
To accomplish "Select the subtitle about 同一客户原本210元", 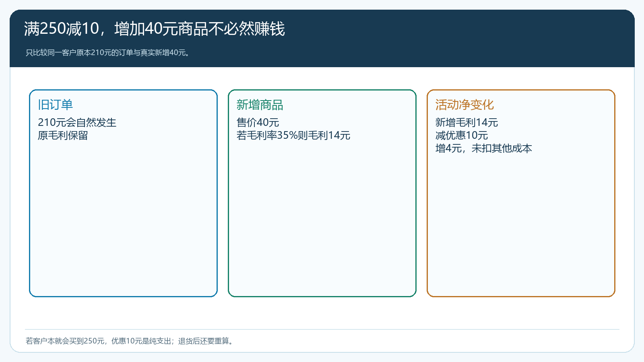I will tap(108, 53).
